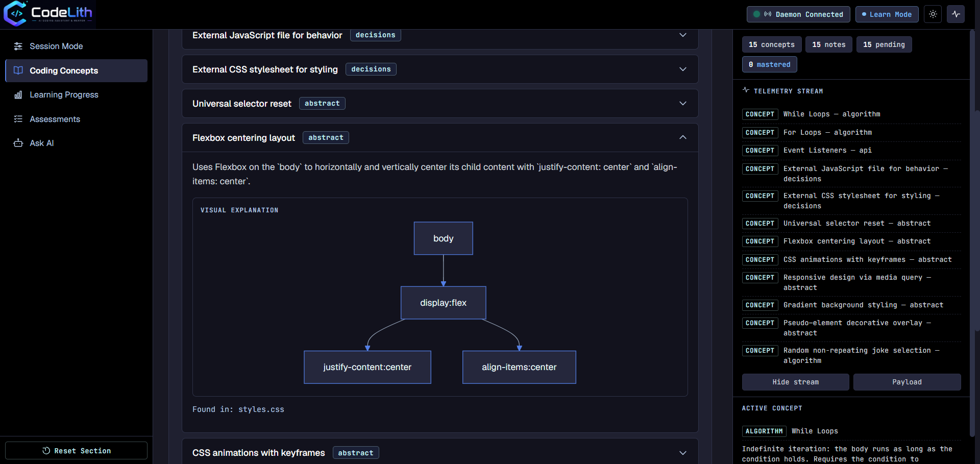The image size is (980, 464).
Task: Click the CodeLith logo
Action: [48, 14]
